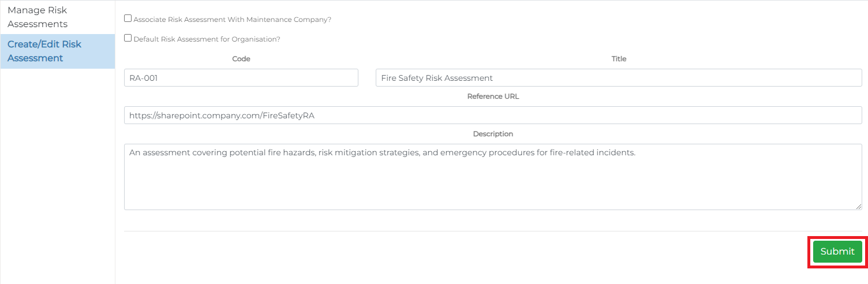The height and width of the screenshot is (284, 868).
Task: Tick the Default Risk Assessment for Organisation checkbox
Action: [x=128, y=38]
